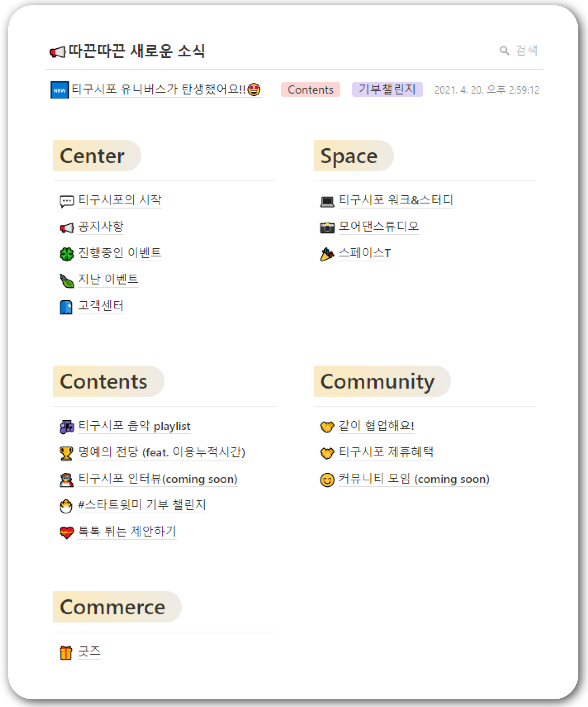This screenshot has height=707, width=588.
Task: Open 커뮤니티 모임 (coming soon) link
Action: pos(414,478)
